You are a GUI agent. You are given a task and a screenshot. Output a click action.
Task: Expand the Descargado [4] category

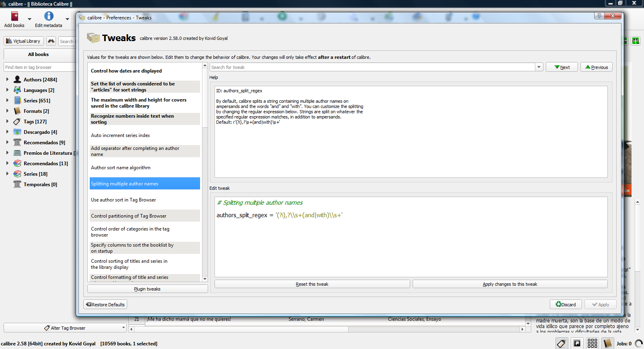pos(7,132)
